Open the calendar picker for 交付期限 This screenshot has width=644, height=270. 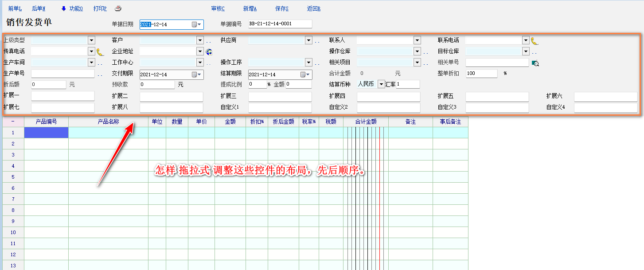[196, 74]
